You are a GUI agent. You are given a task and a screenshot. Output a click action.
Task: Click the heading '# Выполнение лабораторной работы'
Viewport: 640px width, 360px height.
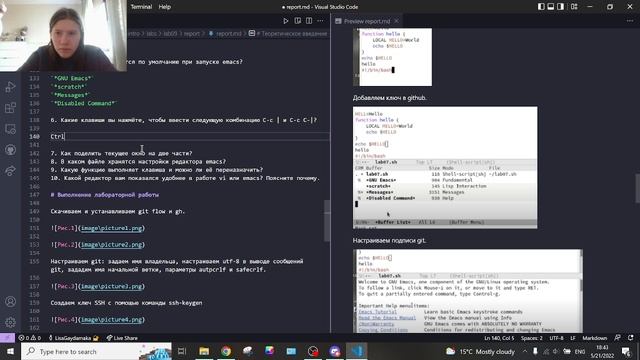pos(105,195)
